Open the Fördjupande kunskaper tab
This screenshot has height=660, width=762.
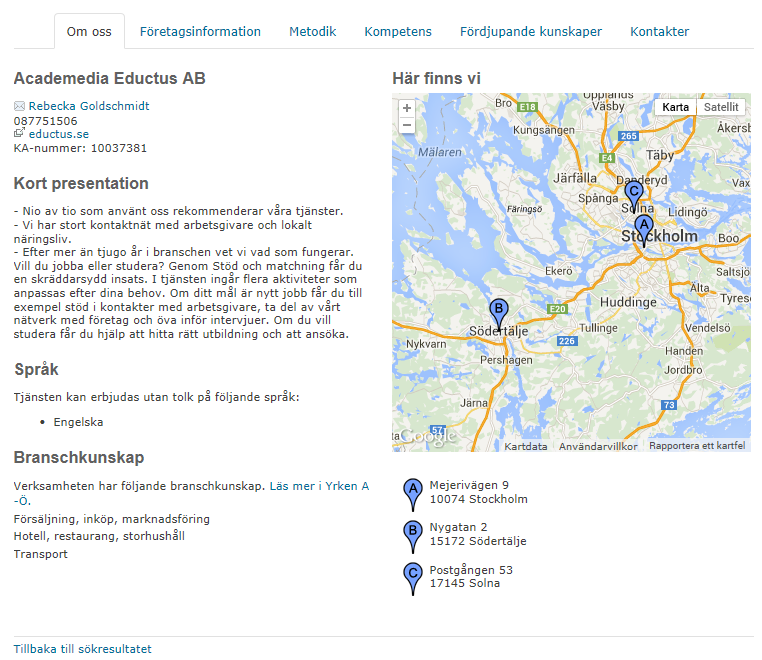pyautogui.click(x=531, y=32)
